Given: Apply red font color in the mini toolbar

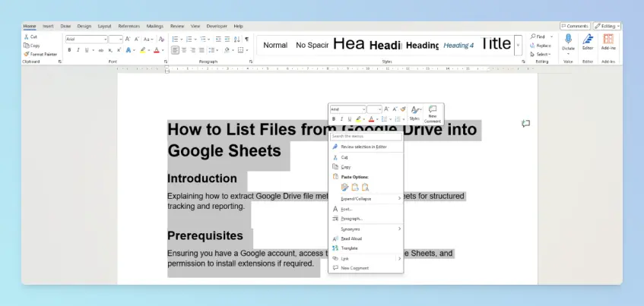Looking at the screenshot, I should point(371,119).
